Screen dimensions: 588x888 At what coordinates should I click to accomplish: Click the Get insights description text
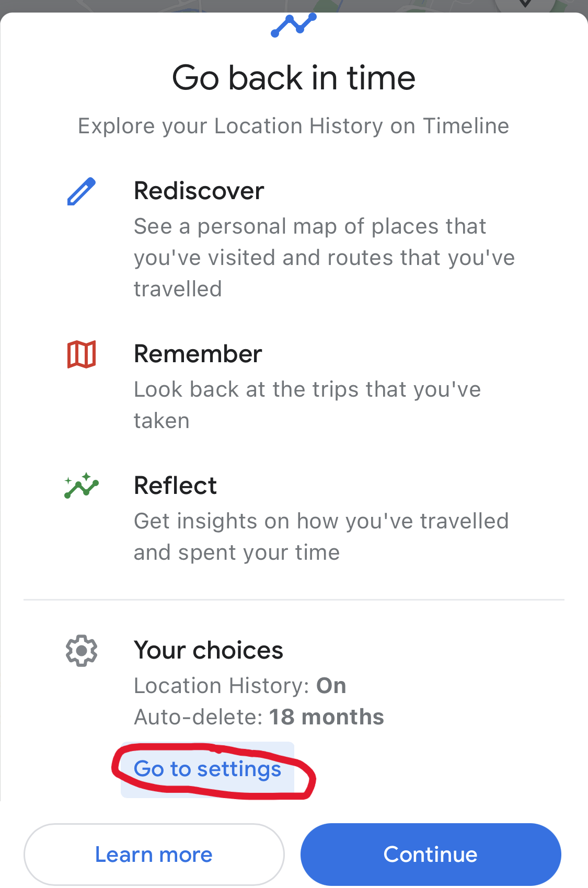[x=321, y=537]
